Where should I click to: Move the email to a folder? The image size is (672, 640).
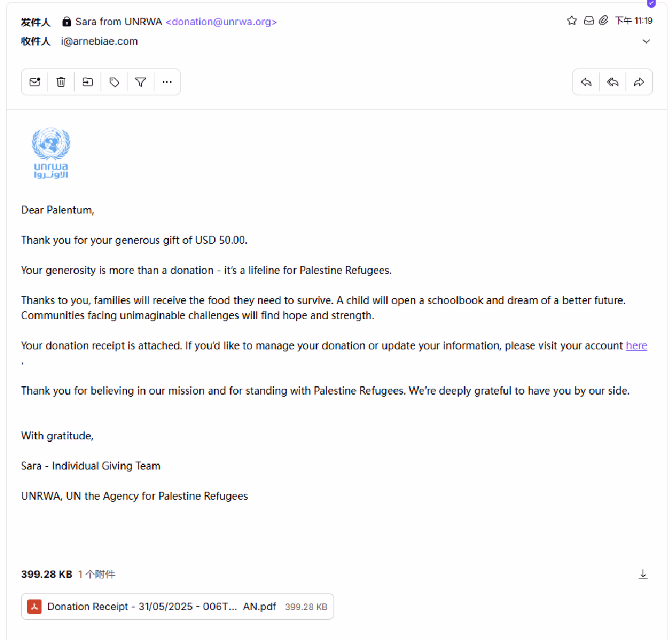[87, 82]
